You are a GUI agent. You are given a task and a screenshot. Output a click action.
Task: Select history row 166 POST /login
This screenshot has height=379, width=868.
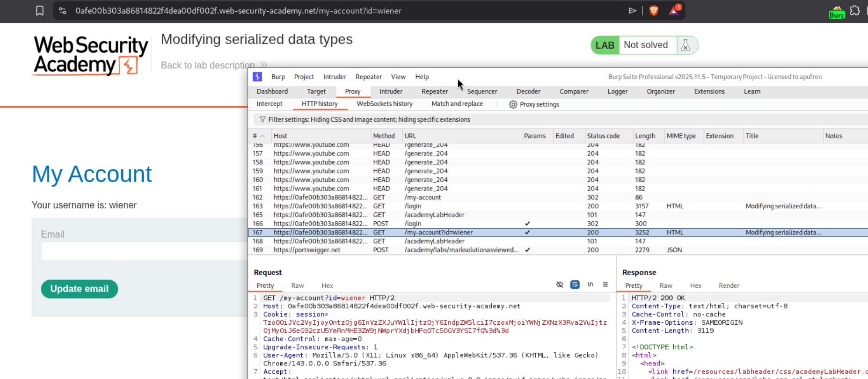(x=413, y=224)
